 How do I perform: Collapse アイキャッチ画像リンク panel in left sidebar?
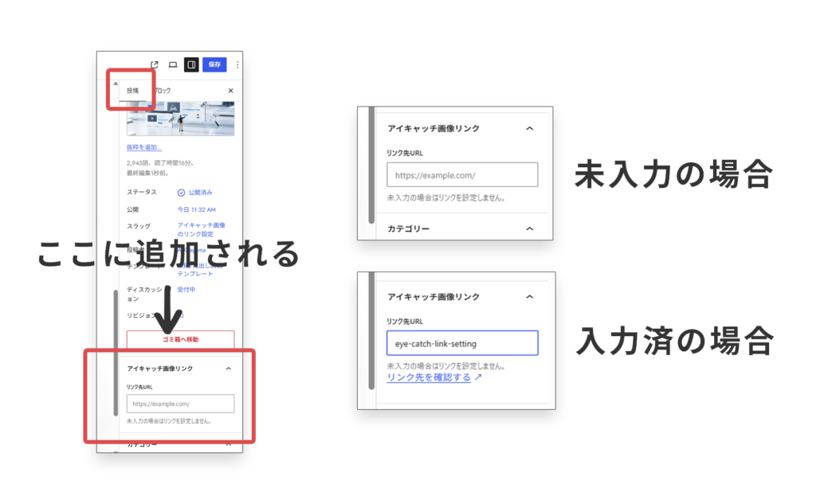pos(229,369)
